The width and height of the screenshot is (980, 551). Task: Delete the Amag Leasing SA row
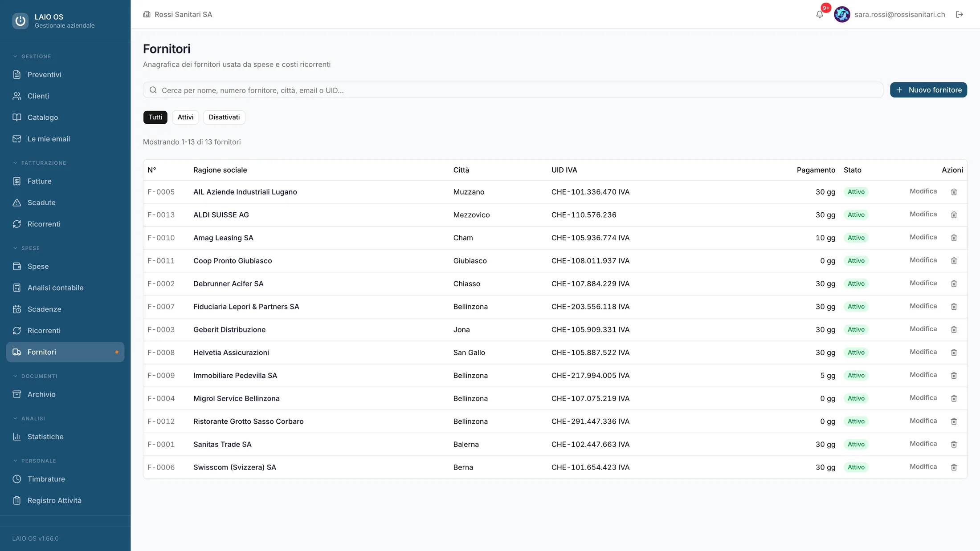(x=954, y=238)
